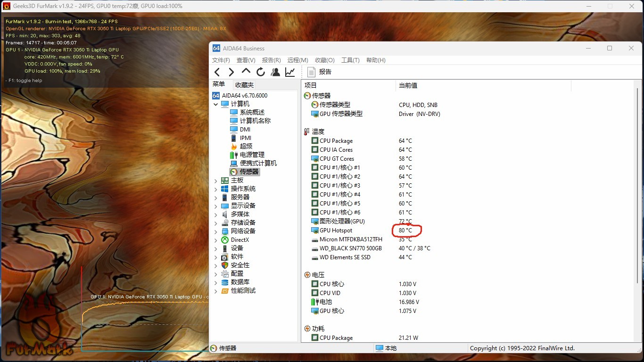
Task: Click the forward arrow in AIDA64 toolbar
Action: [x=231, y=72]
